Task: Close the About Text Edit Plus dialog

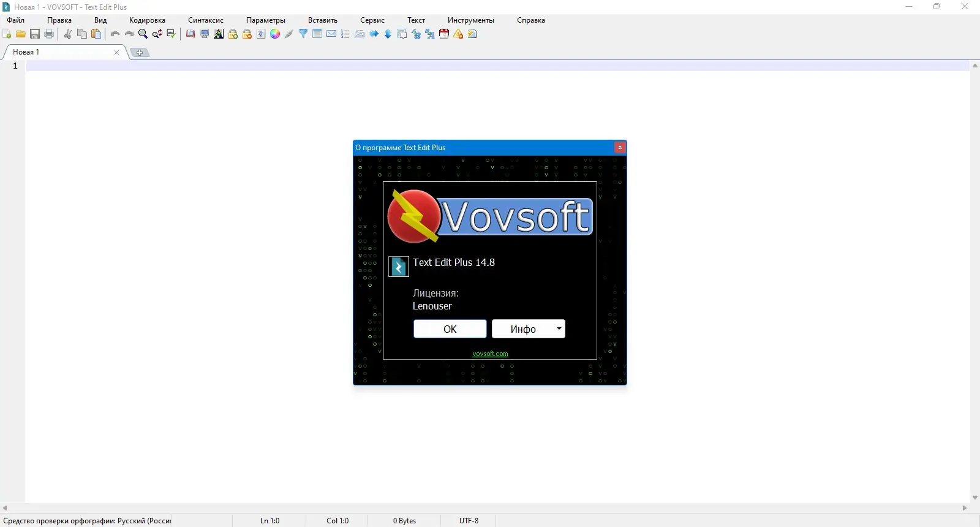Action: pyautogui.click(x=620, y=147)
